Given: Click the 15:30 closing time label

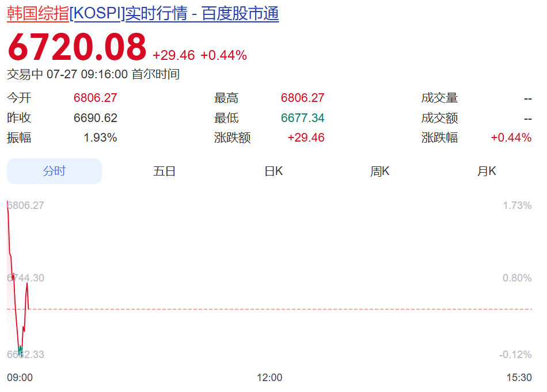Looking at the screenshot, I should [x=519, y=378].
